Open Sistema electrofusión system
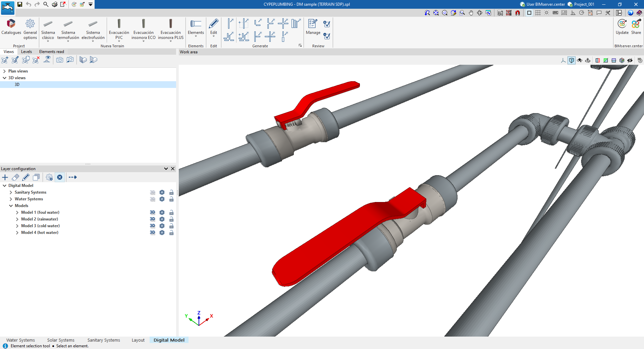Screen dimensions: 644x349 click(x=93, y=30)
